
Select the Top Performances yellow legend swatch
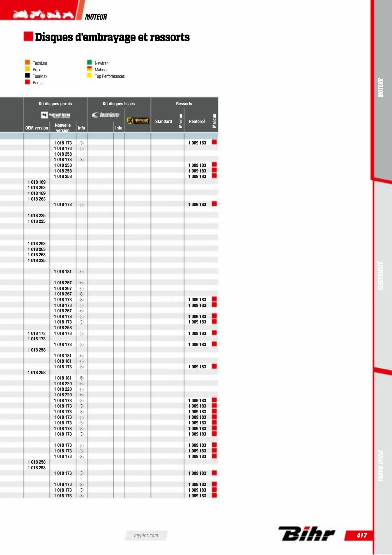(89, 75)
